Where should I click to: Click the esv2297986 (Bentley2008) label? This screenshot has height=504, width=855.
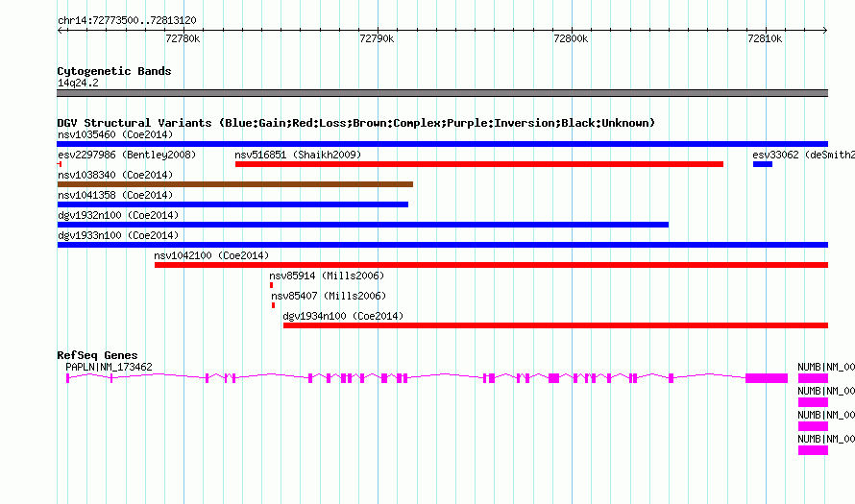[x=127, y=155]
